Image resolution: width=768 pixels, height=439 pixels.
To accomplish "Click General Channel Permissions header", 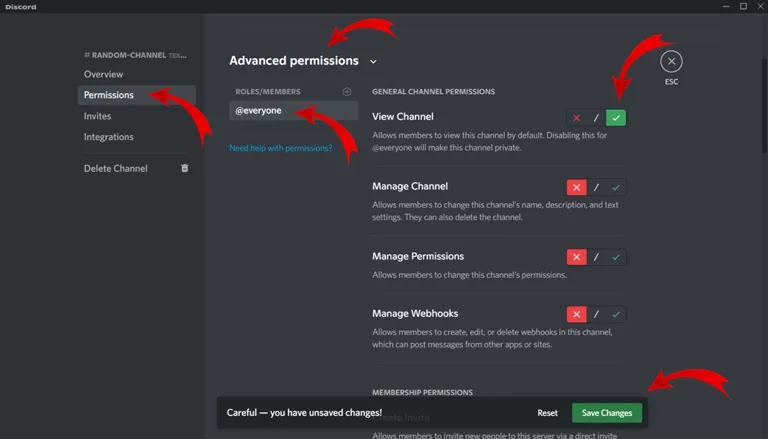I will coord(433,92).
